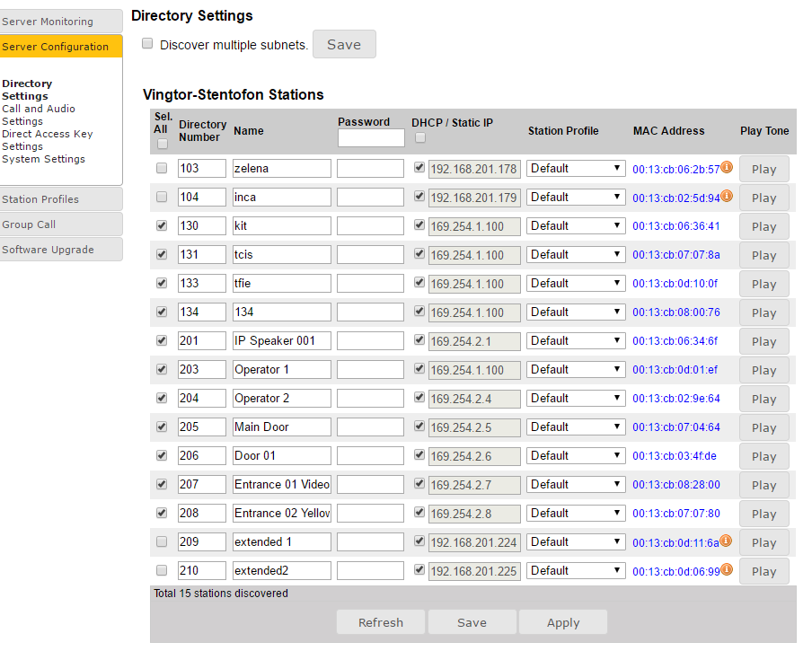Click the info icon on extended 1 row

click(x=727, y=541)
